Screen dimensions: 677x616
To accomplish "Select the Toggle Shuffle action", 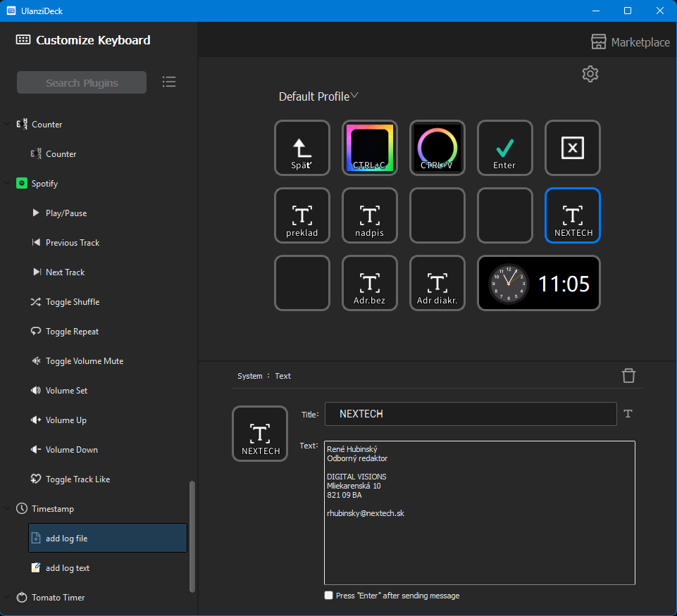I will (72, 302).
